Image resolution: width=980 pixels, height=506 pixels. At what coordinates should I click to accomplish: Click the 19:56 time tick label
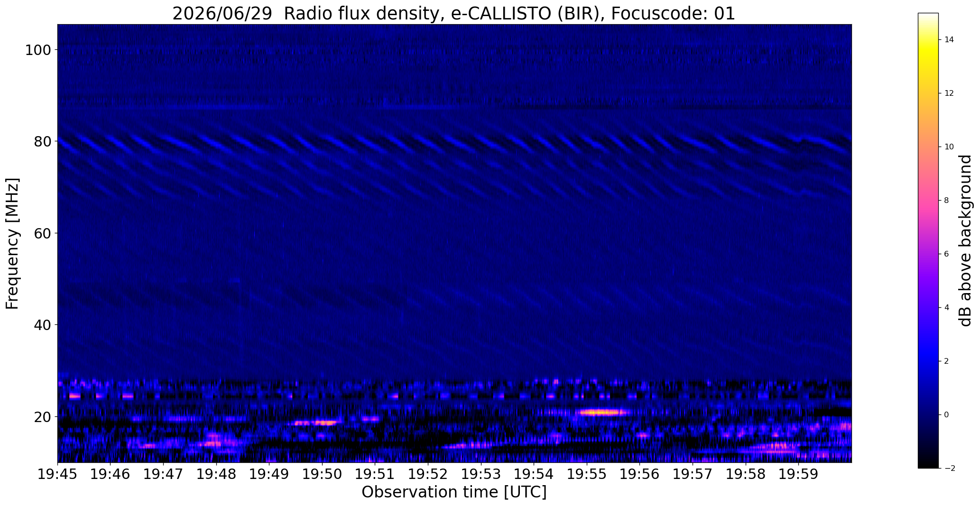tap(639, 474)
